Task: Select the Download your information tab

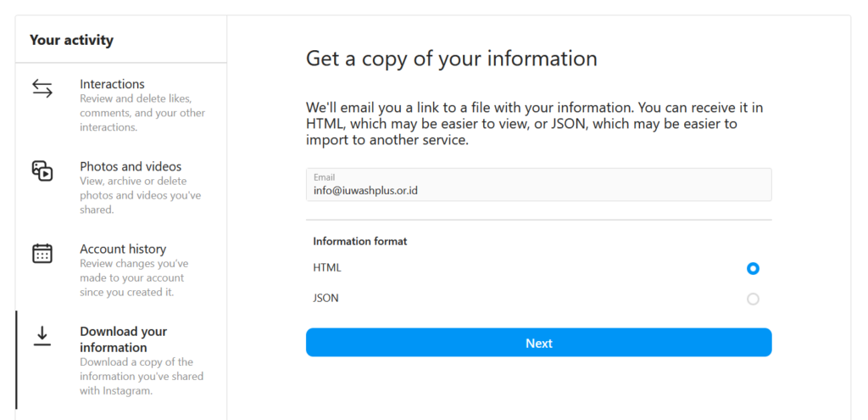Action: 121,361
